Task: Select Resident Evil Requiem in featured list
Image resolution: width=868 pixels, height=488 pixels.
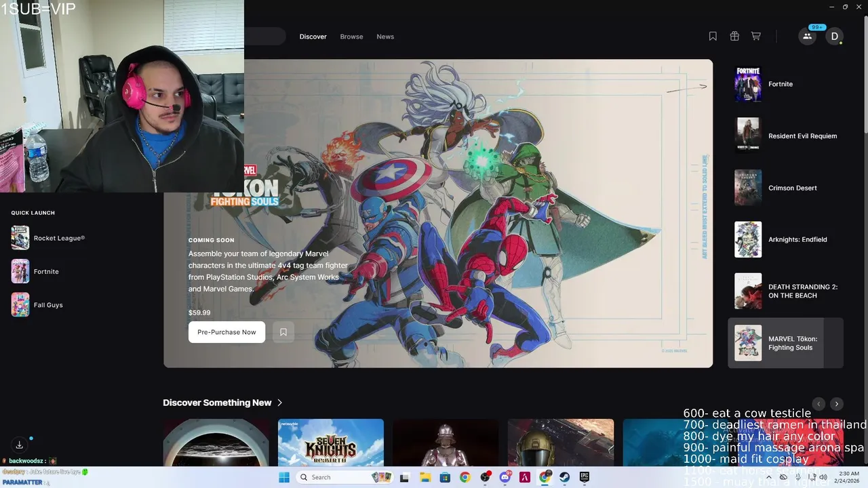Action: coord(785,136)
